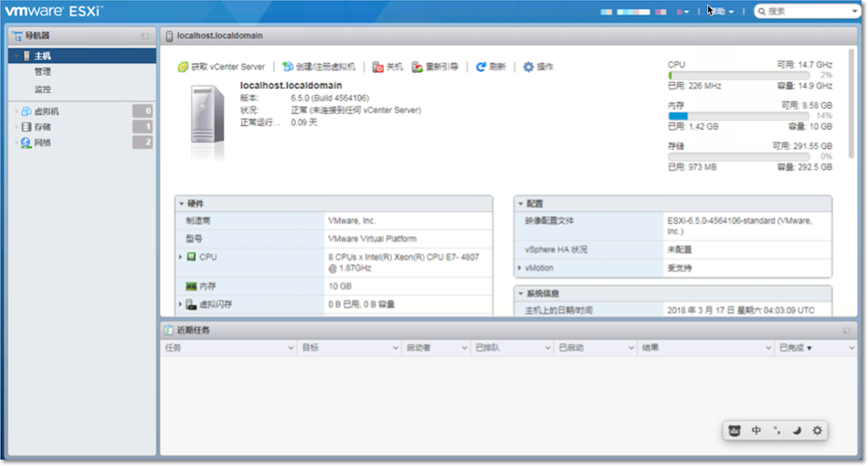
Task: Click the 存储 datastore icon in the navigator
Action: click(x=26, y=127)
